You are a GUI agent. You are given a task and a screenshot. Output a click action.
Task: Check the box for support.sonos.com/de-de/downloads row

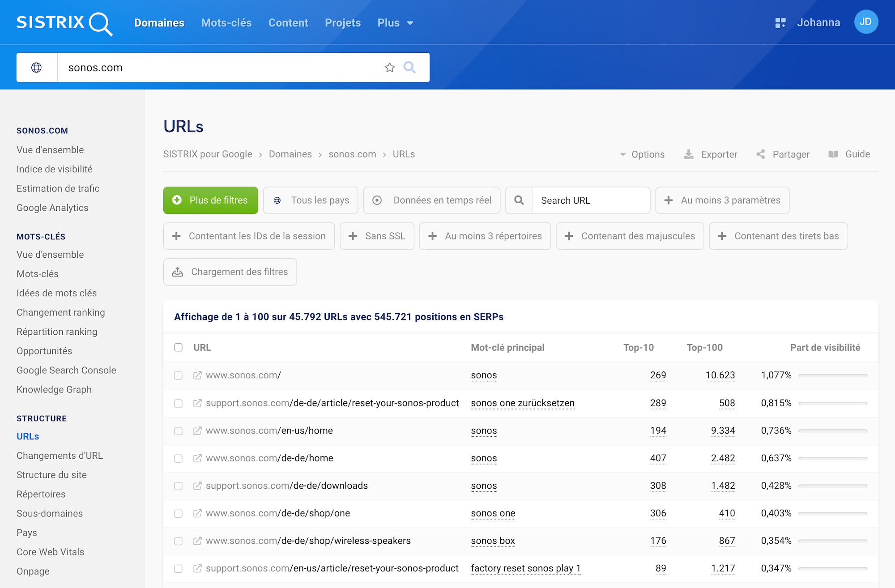[x=178, y=486]
